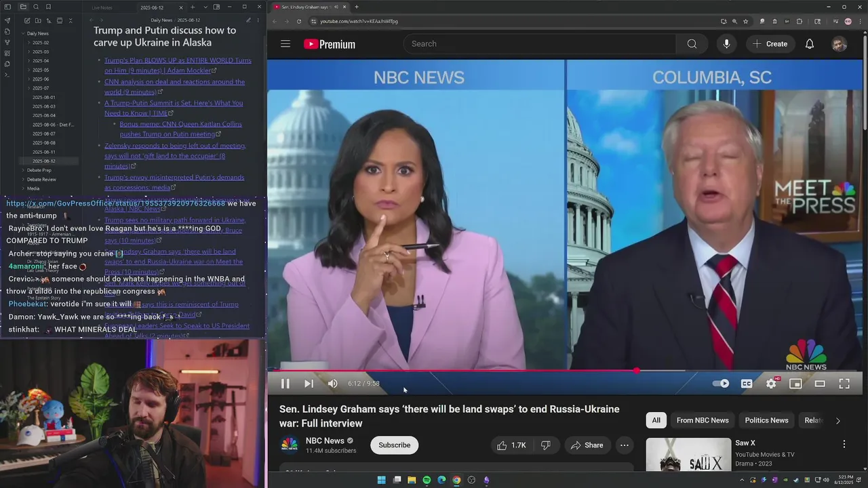Open more actions ellipsis under video
The height and width of the screenshot is (488, 868).
625,445
